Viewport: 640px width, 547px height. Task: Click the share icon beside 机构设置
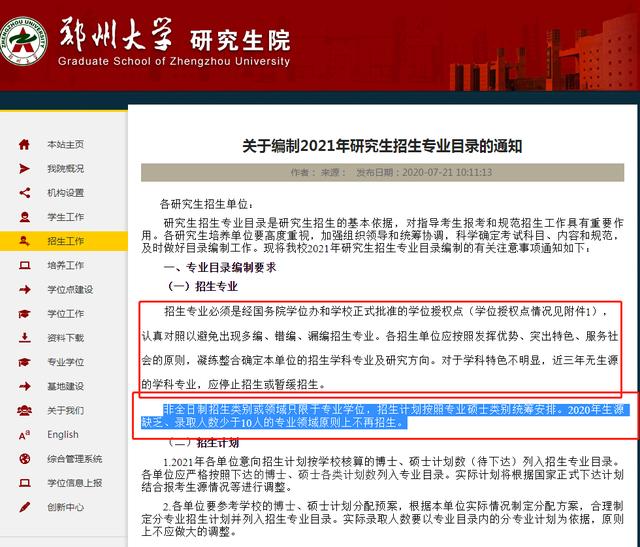(24, 193)
